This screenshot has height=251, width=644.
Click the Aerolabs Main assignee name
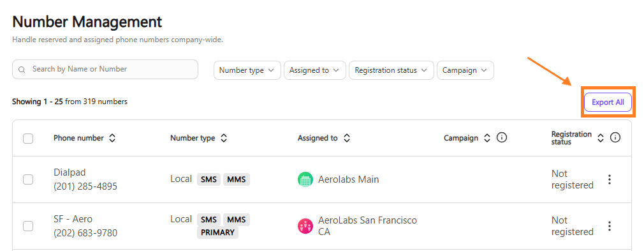coord(348,179)
